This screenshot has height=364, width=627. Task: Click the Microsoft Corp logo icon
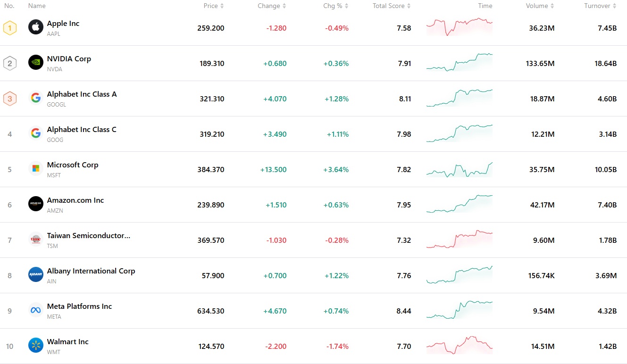tap(36, 169)
